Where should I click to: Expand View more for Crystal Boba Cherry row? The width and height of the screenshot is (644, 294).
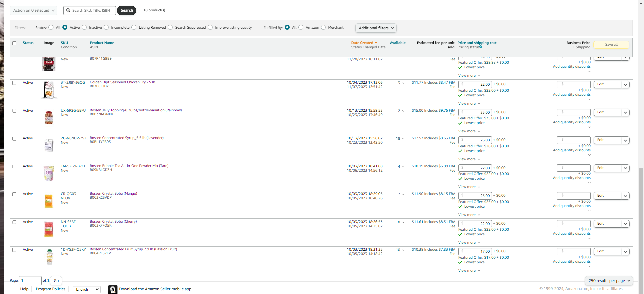[x=469, y=243]
